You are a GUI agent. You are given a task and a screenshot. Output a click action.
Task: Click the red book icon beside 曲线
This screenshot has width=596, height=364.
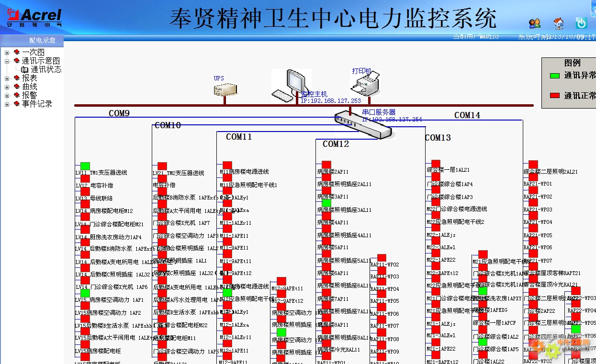[17, 87]
